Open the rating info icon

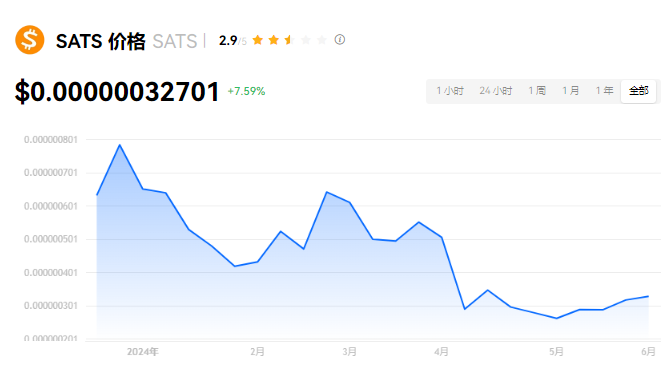pyautogui.click(x=339, y=40)
